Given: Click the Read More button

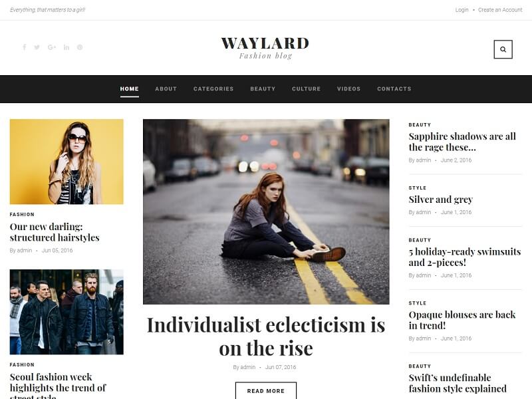Looking at the screenshot, I should point(265,390).
